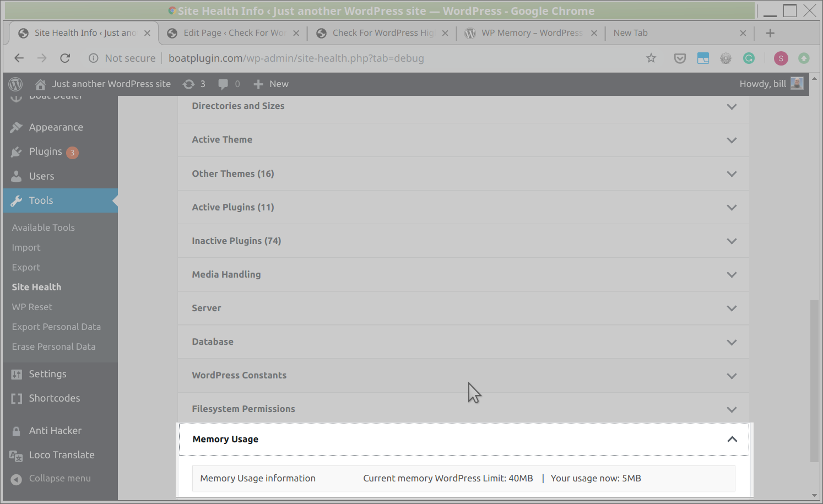The image size is (823, 504).
Task: Open the Anti Hacker sidebar icon
Action: click(17, 430)
